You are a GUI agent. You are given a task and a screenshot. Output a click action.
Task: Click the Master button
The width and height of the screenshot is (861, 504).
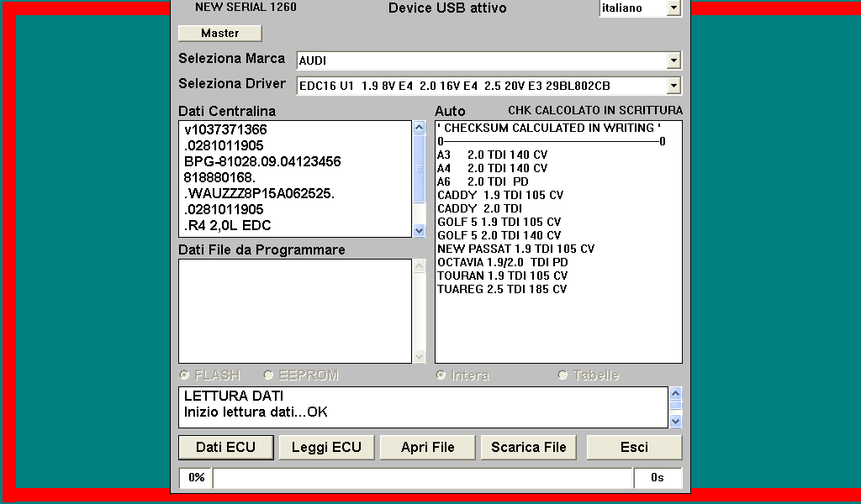pos(219,33)
